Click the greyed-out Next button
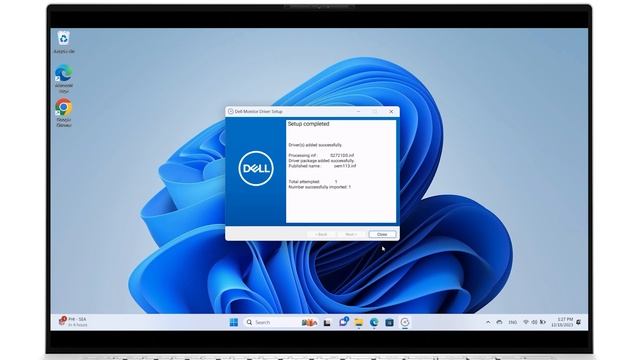This screenshot has width=640, height=360. (351, 234)
